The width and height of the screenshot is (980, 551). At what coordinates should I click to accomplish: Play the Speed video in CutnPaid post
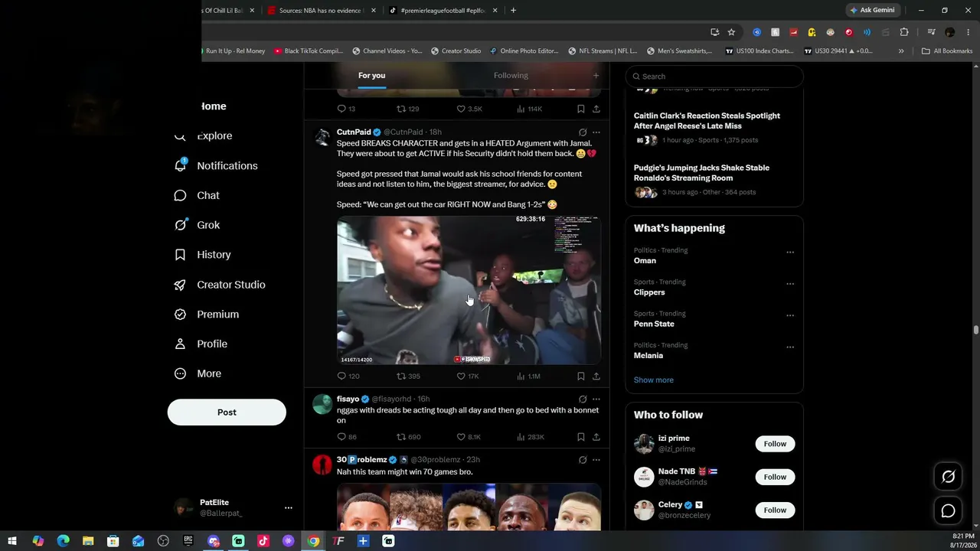point(469,290)
